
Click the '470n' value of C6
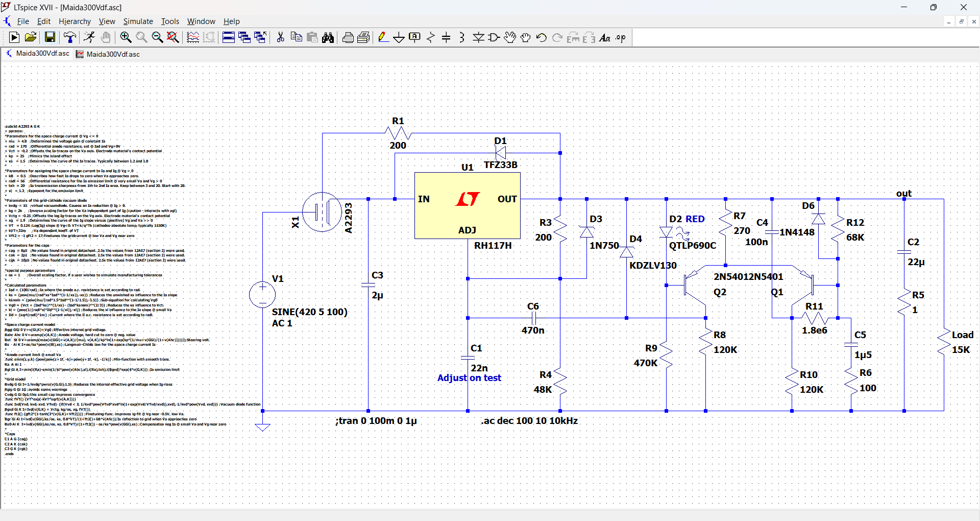click(x=533, y=330)
